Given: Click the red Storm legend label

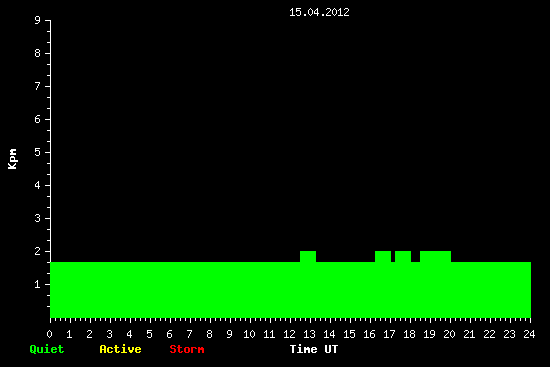Looking at the screenshot, I should coord(187,349).
